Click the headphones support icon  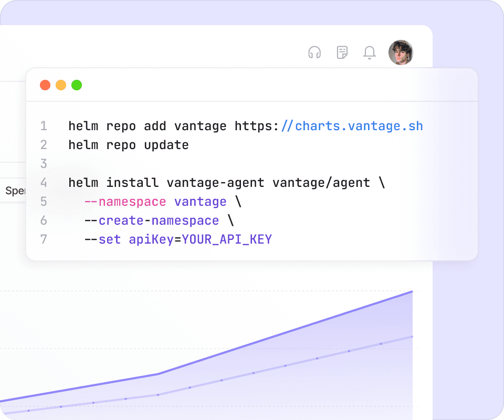pyautogui.click(x=314, y=52)
